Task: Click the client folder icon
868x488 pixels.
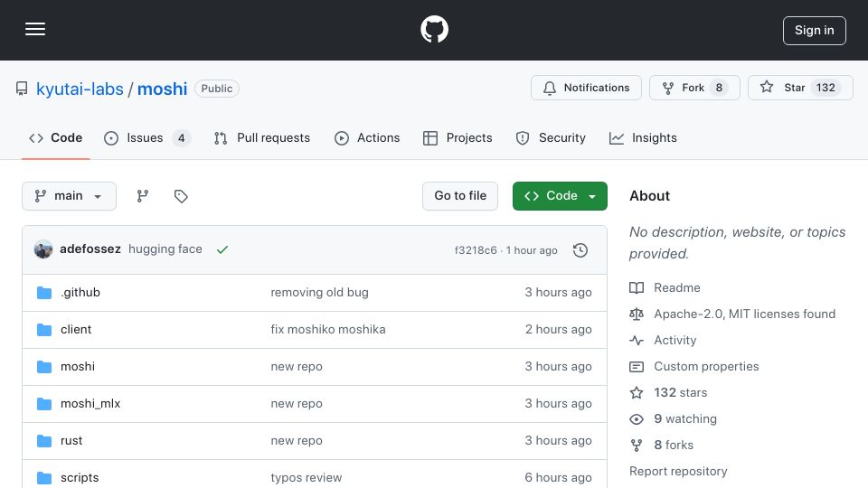Action: tap(44, 330)
